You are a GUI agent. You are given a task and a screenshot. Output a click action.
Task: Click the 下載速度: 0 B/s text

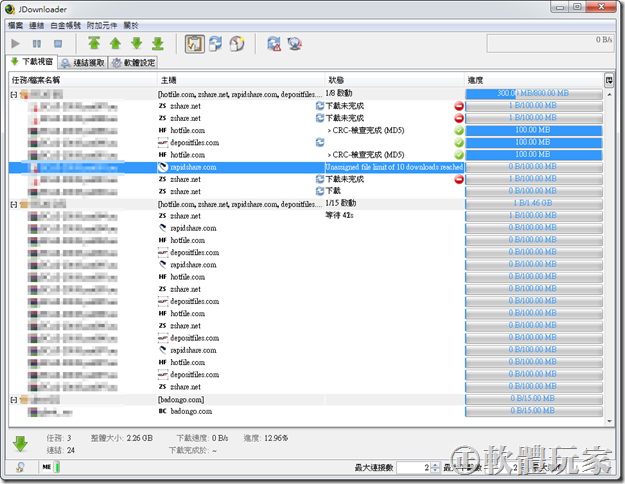pyautogui.click(x=202, y=438)
